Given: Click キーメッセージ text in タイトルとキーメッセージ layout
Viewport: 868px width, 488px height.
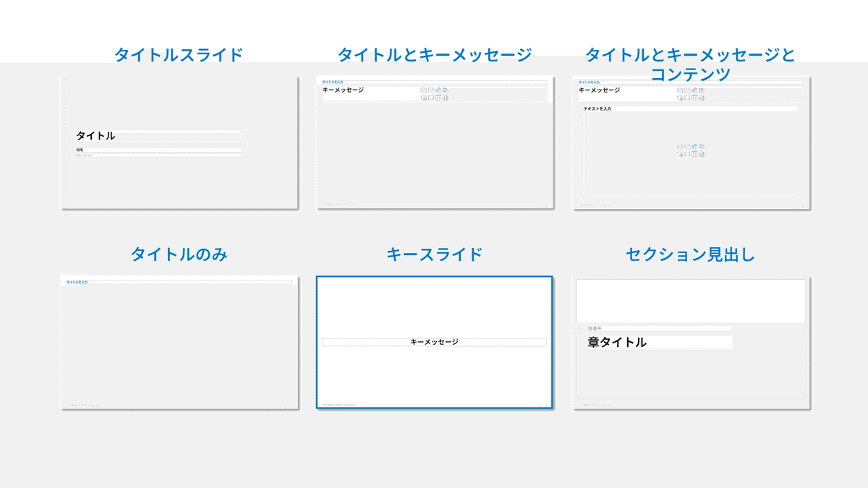Looking at the screenshot, I should [344, 90].
